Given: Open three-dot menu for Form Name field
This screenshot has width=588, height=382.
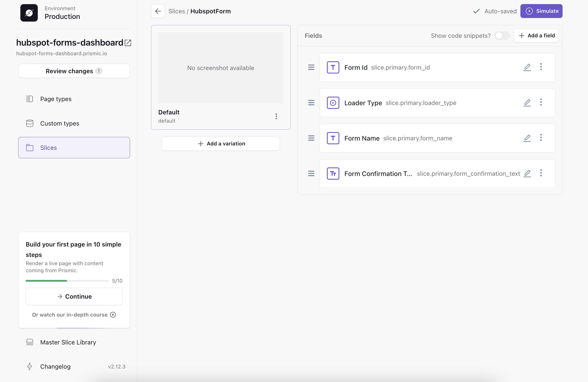Looking at the screenshot, I should pos(541,137).
